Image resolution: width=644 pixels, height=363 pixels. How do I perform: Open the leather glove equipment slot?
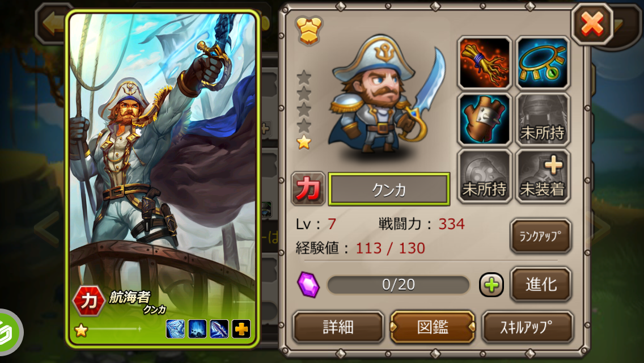coord(484,119)
